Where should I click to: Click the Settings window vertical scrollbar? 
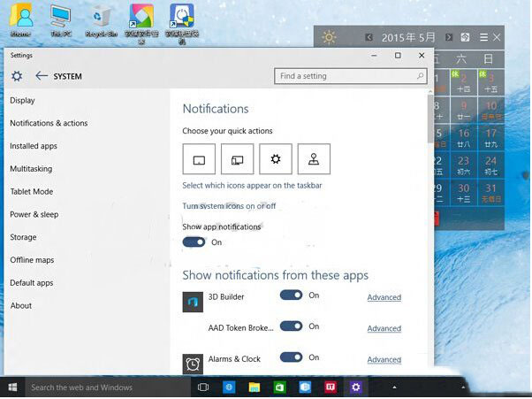coord(430,119)
